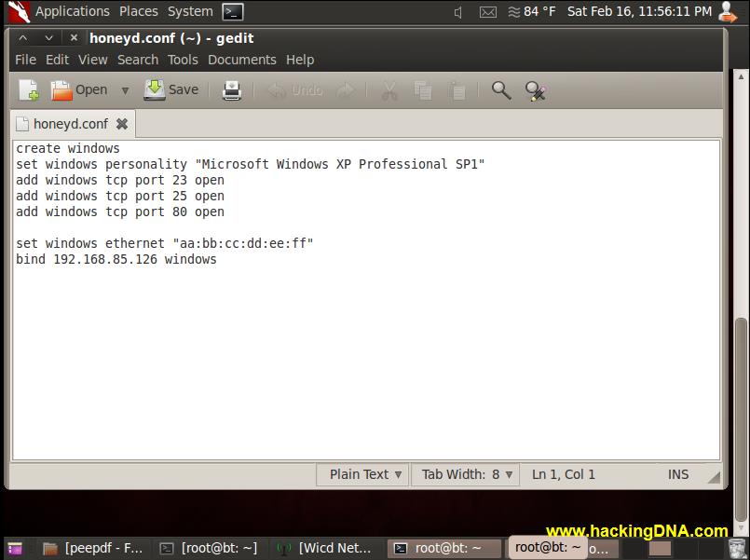Open Find and Replace icon
Image resolution: width=750 pixels, height=560 pixels.
pos(535,91)
